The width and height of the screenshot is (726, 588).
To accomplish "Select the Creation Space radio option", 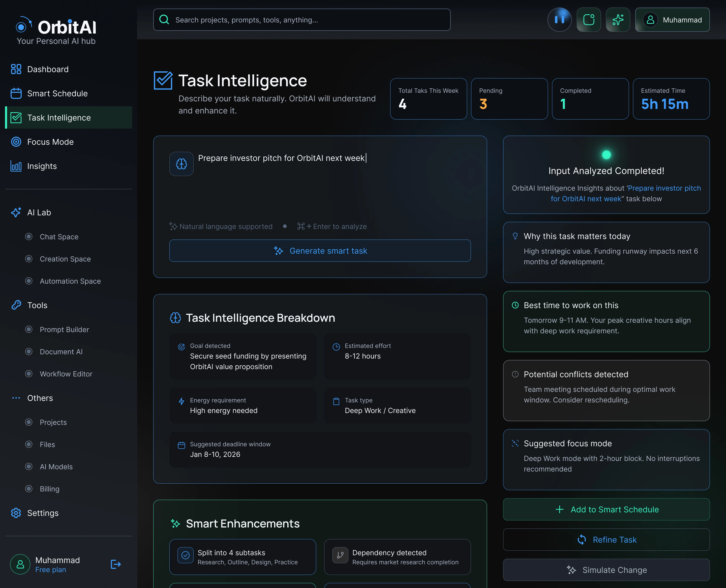I will tap(29, 259).
